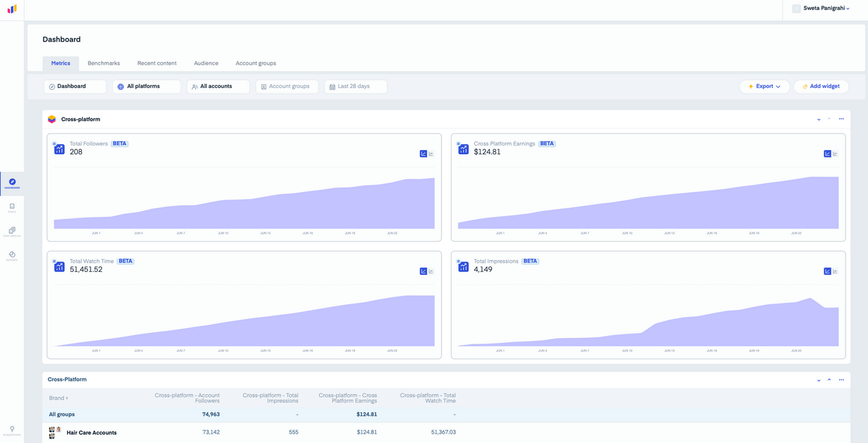Switch Total Followers chart to cumulative view
This screenshot has height=443, width=868.
(423, 154)
